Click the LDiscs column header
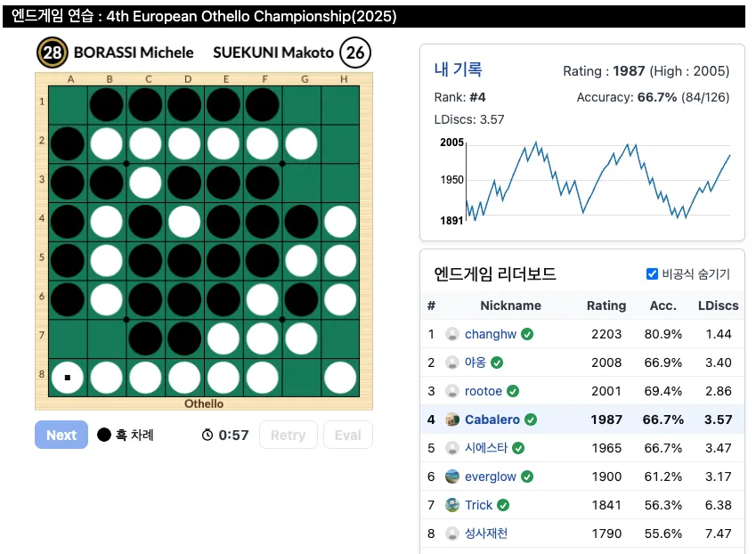 tap(718, 306)
